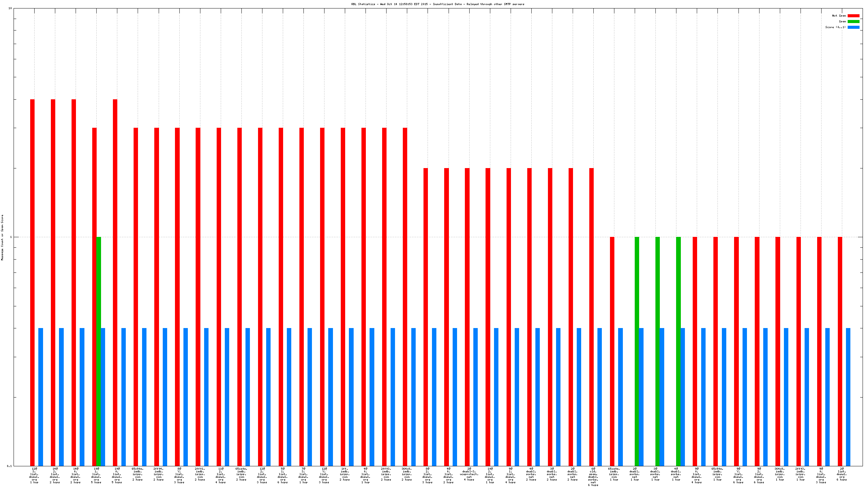Click the y-axis tick label 0.1

[9, 466]
